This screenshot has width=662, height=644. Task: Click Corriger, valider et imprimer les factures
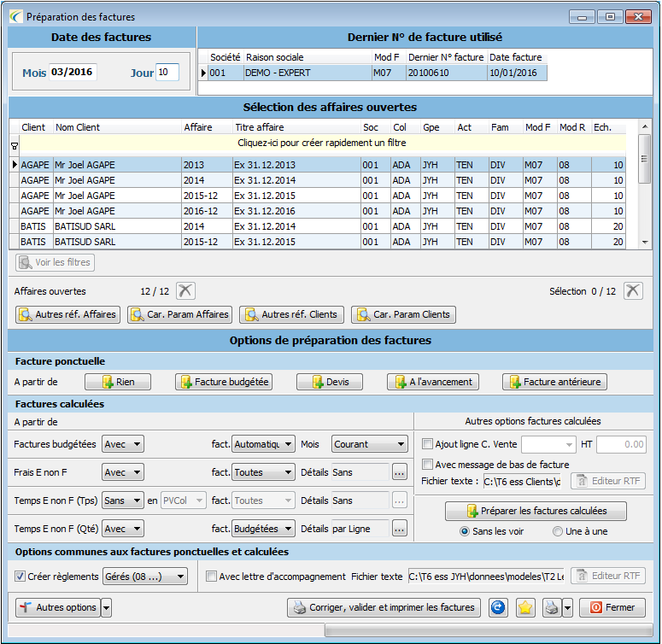(x=384, y=607)
